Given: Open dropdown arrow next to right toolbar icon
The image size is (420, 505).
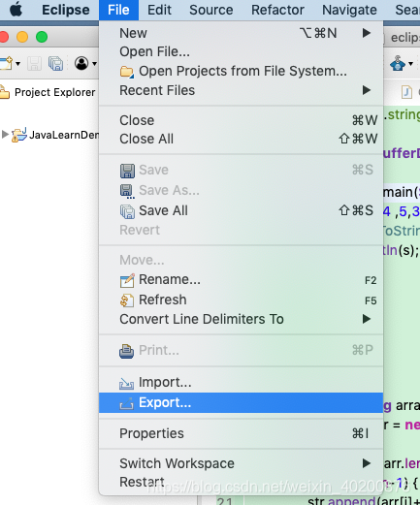Looking at the screenshot, I should pos(410,64).
